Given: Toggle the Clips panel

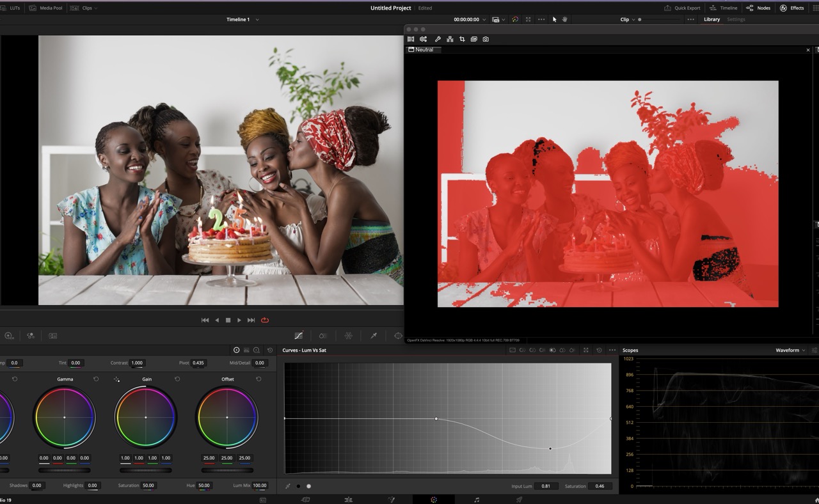Looking at the screenshot, I should point(81,8).
